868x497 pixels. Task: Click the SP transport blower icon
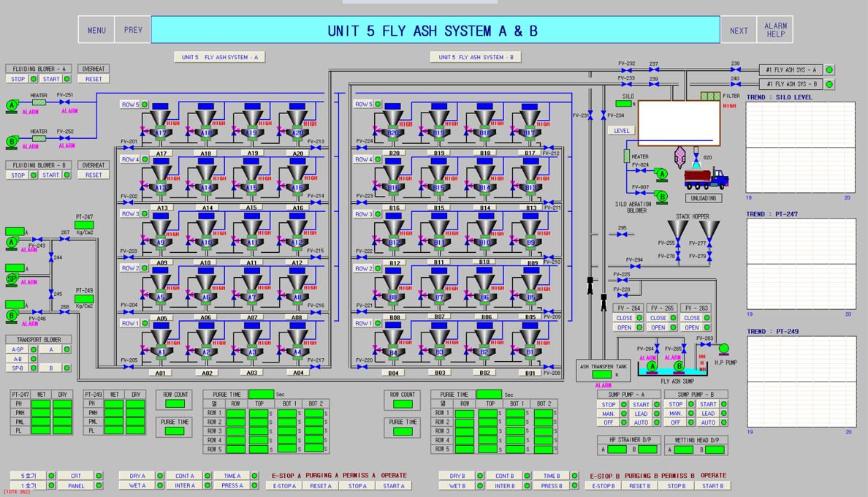coord(12,279)
